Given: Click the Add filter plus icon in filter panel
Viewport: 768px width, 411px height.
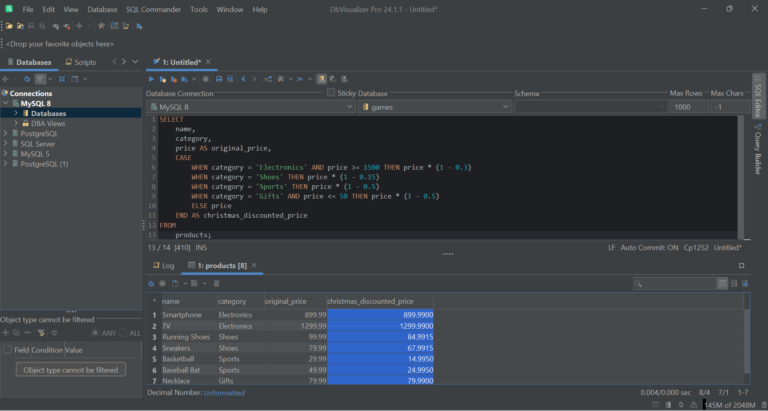Looking at the screenshot, I should 5,333.
